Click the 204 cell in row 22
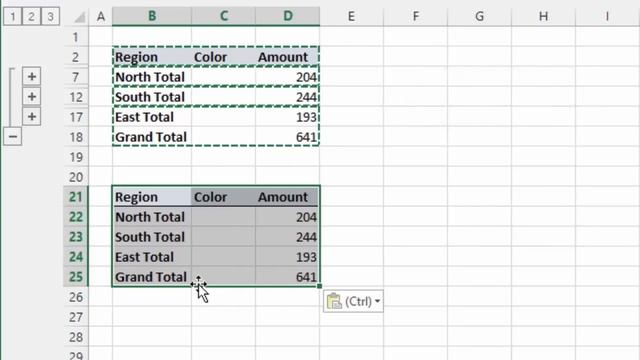The width and height of the screenshot is (640, 360). [288, 217]
